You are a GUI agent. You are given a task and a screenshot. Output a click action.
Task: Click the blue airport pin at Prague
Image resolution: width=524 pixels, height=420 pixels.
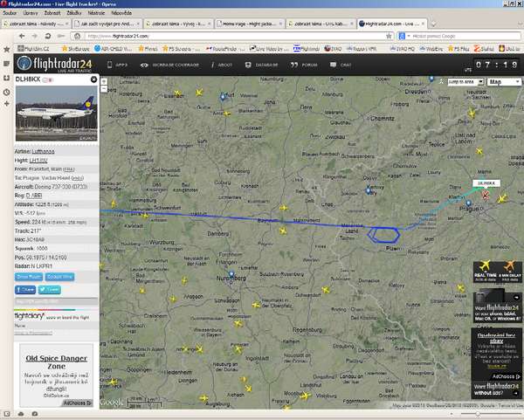click(x=468, y=203)
